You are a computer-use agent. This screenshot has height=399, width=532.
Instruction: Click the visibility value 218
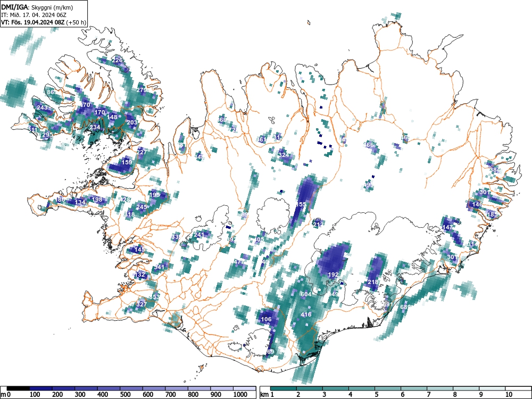click(373, 282)
